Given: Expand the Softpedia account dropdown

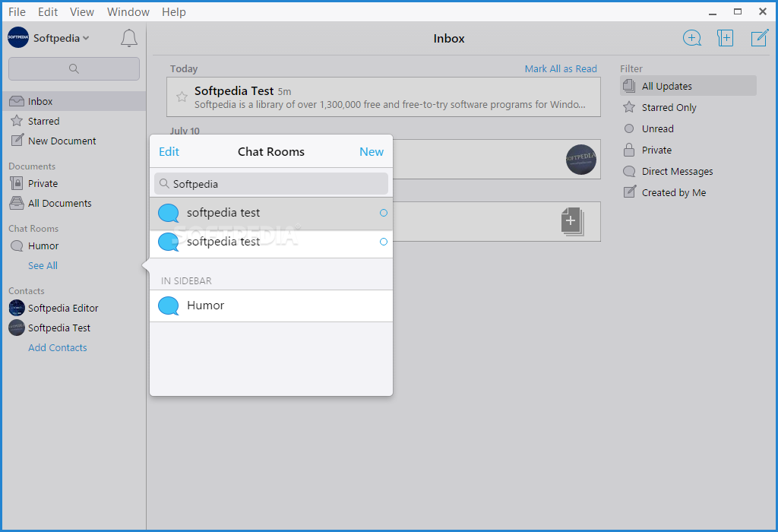Looking at the screenshot, I should click(87, 38).
